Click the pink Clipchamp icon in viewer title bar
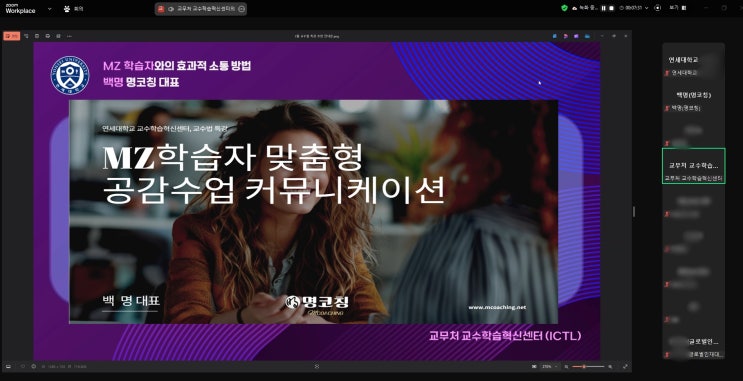This screenshot has height=381, width=743. (x=565, y=36)
